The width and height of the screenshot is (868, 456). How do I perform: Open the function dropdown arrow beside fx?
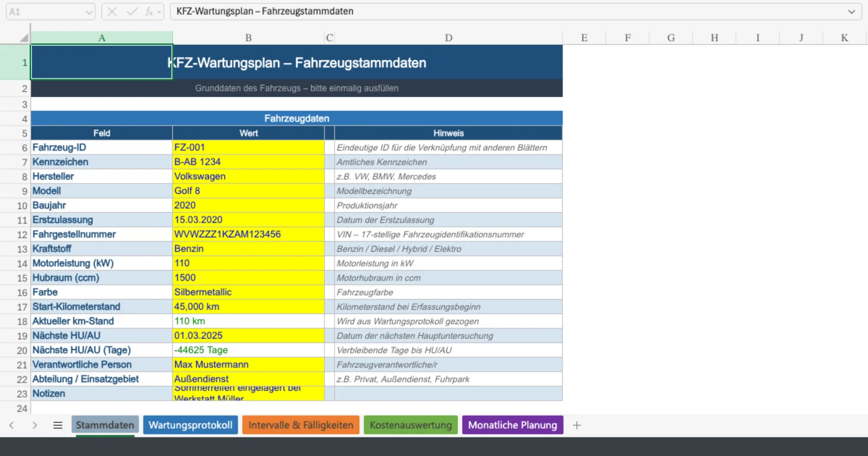[159, 12]
